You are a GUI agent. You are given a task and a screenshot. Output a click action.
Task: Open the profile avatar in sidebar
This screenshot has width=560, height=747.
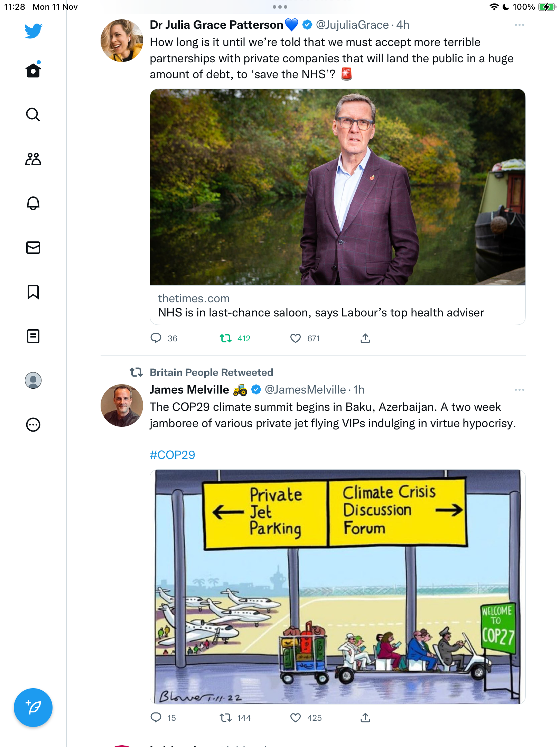pyautogui.click(x=33, y=380)
